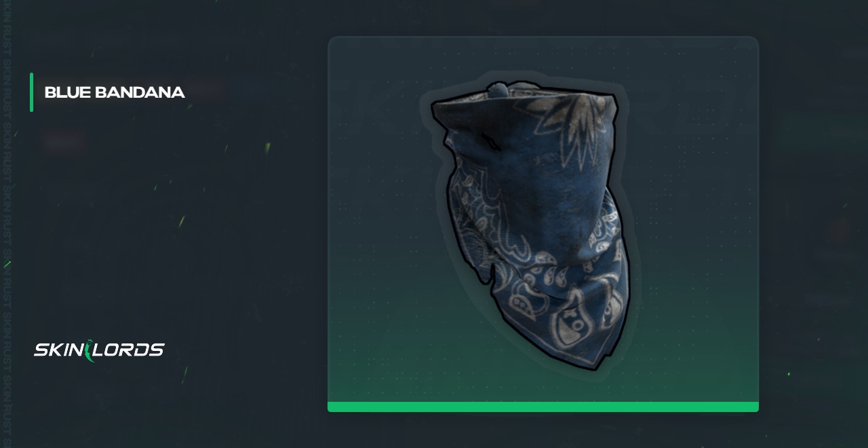The height and width of the screenshot is (448, 868).
Task: Click the word SKIN in the logo
Action: 59,350
